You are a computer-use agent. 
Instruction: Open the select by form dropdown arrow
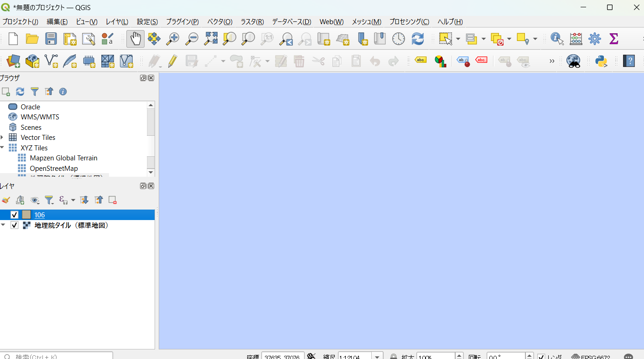pos(483,39)
